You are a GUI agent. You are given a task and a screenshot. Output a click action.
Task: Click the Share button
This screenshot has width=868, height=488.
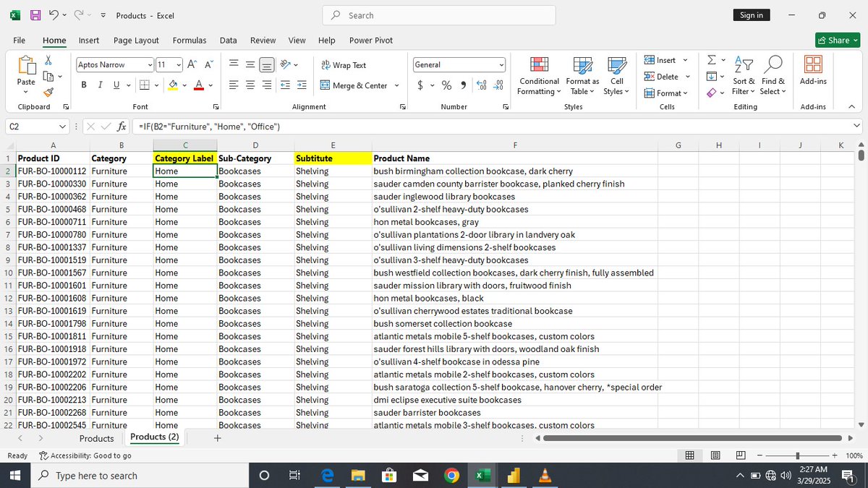coord(837,40)
